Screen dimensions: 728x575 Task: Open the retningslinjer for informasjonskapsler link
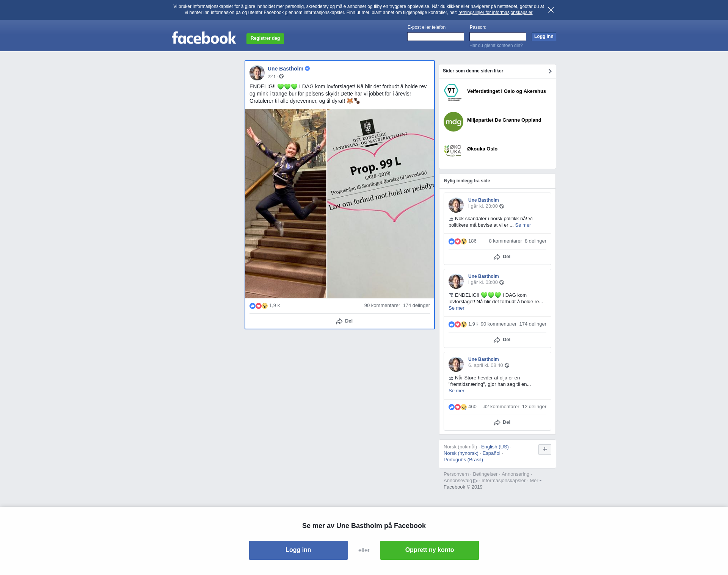(495, 13)
